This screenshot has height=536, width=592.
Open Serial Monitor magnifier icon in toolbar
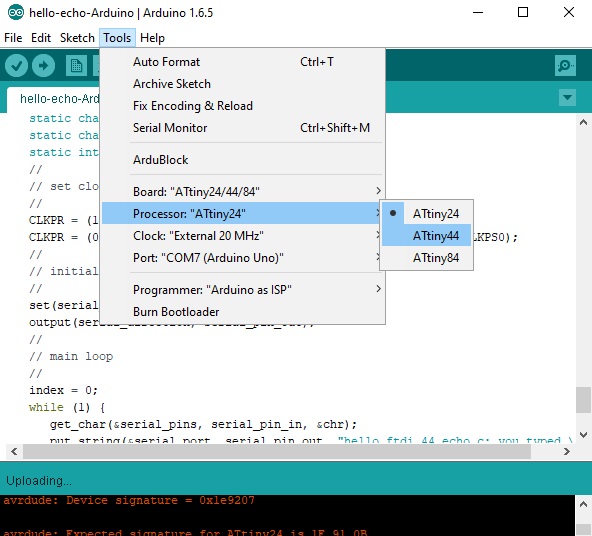click(565, 66)
